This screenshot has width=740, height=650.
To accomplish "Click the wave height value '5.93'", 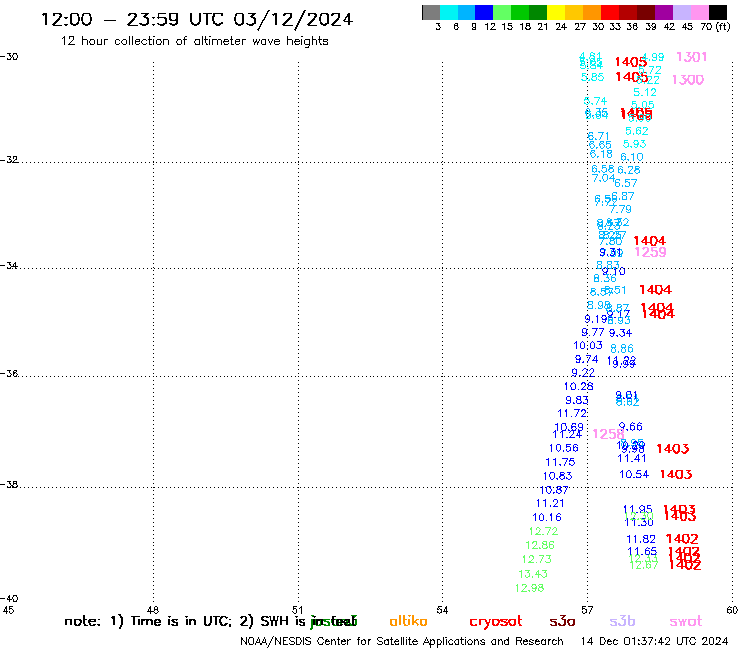I will click(634, 144).
